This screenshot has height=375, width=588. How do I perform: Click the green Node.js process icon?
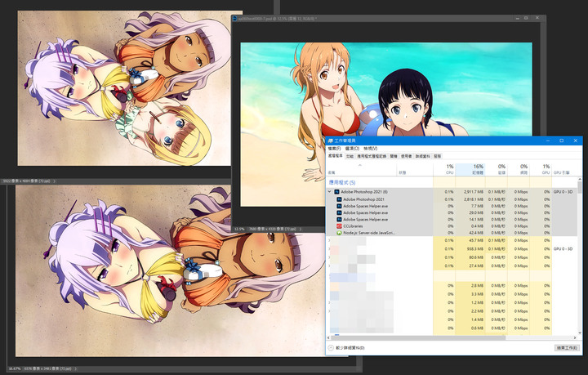coord(340,233)
